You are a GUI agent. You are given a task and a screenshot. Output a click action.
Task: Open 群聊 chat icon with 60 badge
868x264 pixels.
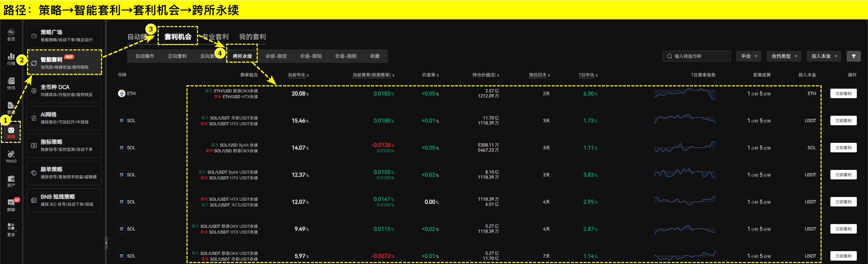point(11,202)
